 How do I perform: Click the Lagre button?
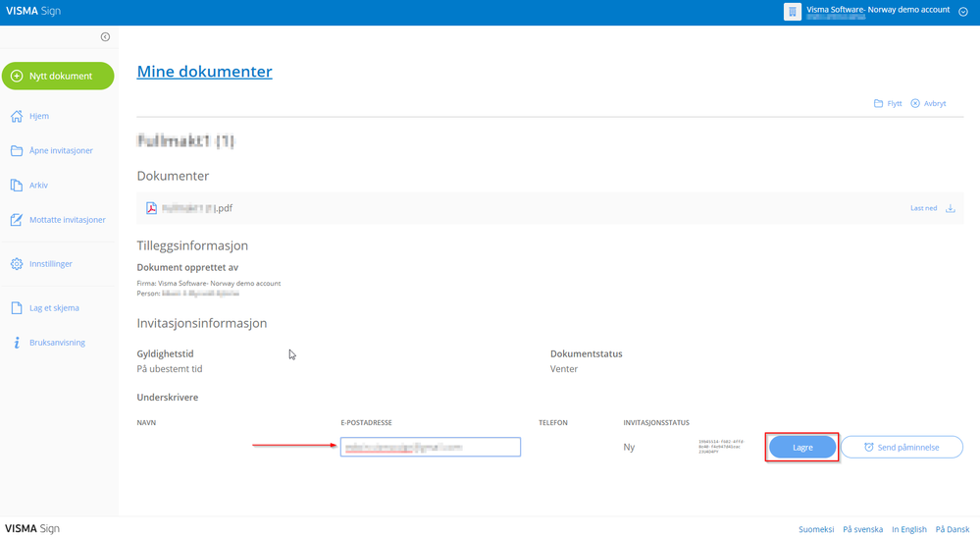point(802,447)
